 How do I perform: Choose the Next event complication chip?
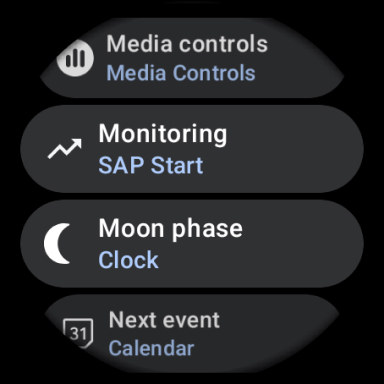pos(192,333)
